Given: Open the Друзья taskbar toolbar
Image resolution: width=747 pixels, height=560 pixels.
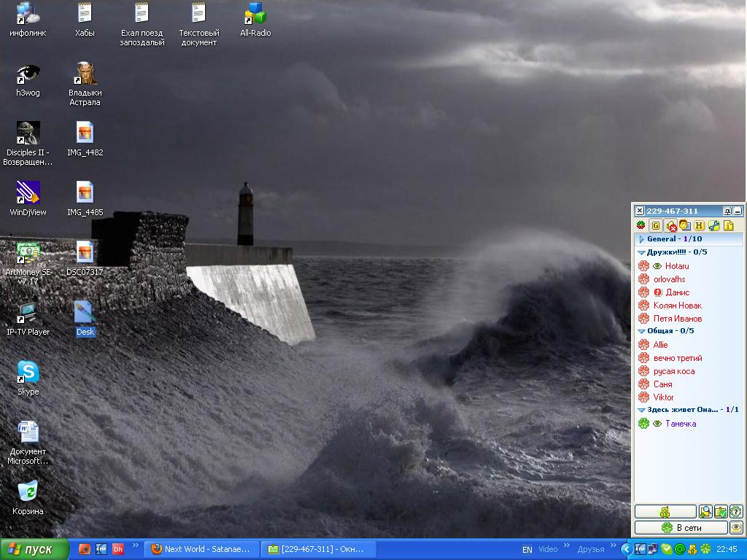Looking at the screenshot, I should coord(591,550).
